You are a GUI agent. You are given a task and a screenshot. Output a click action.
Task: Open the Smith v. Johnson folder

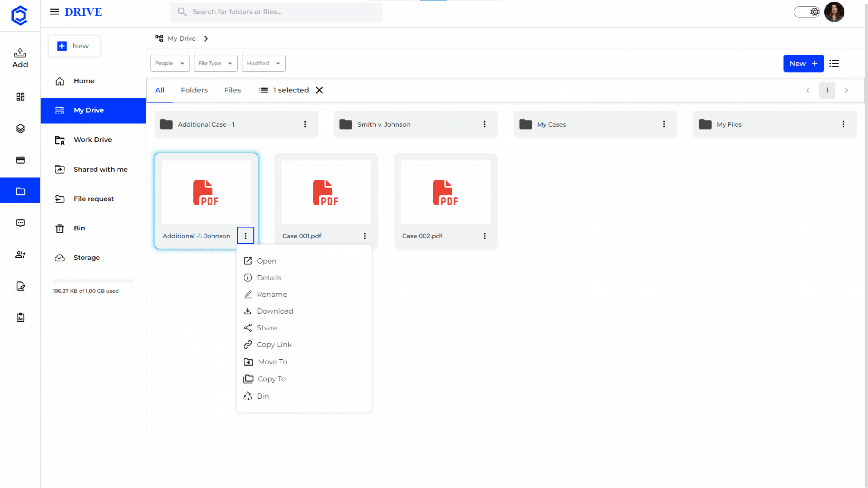pos(416,124)
